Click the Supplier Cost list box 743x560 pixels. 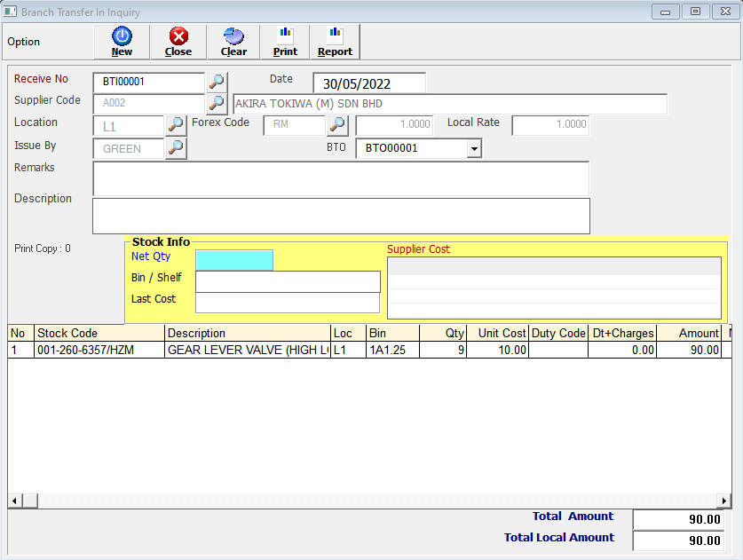point(555,288)
